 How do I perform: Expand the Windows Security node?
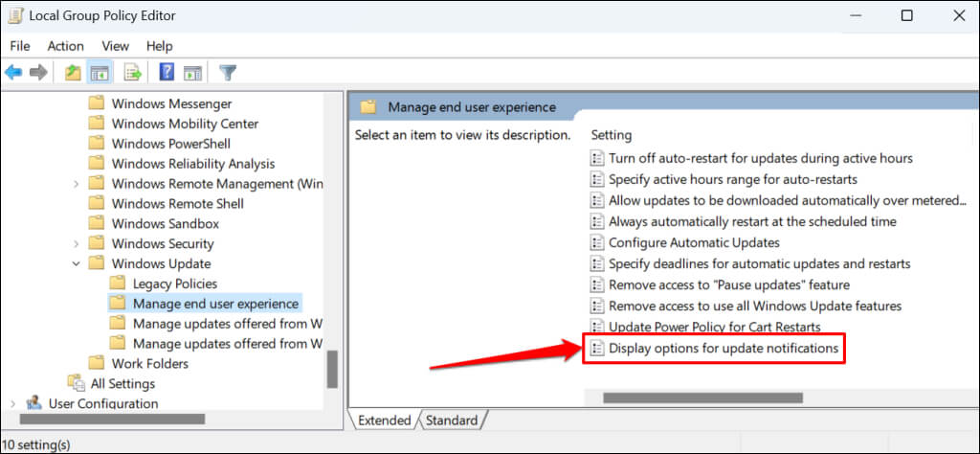pyautogui.click(x=77, y=244)
